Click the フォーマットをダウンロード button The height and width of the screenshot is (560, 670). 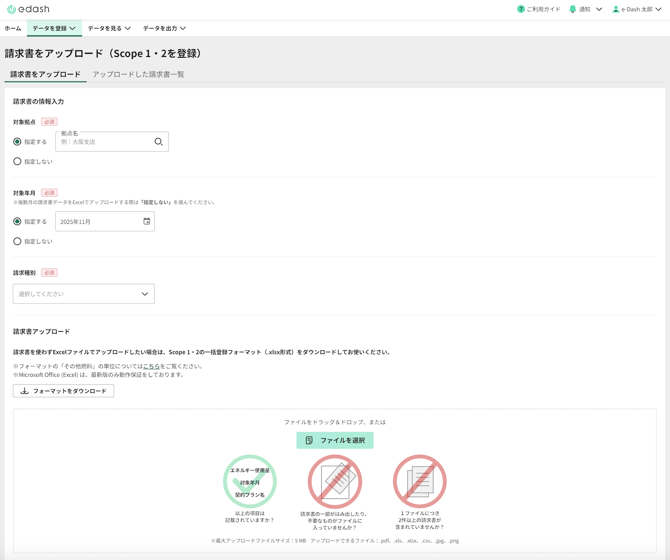click(x=63, y=391)
